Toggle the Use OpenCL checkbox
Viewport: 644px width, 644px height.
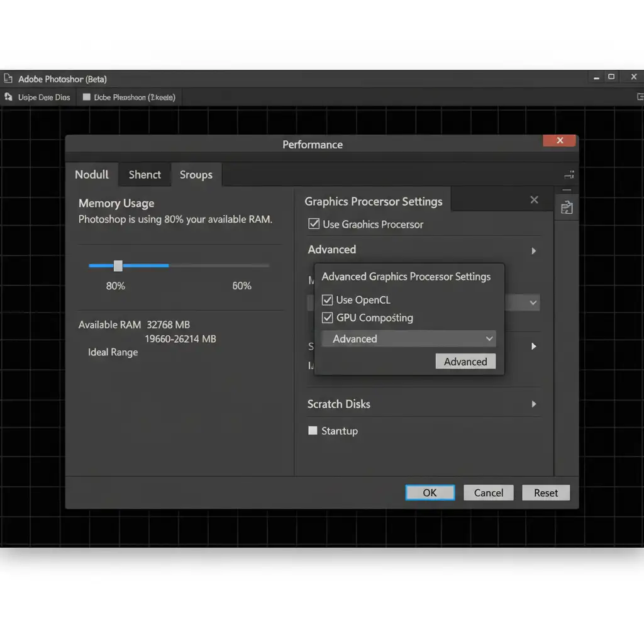327,300
